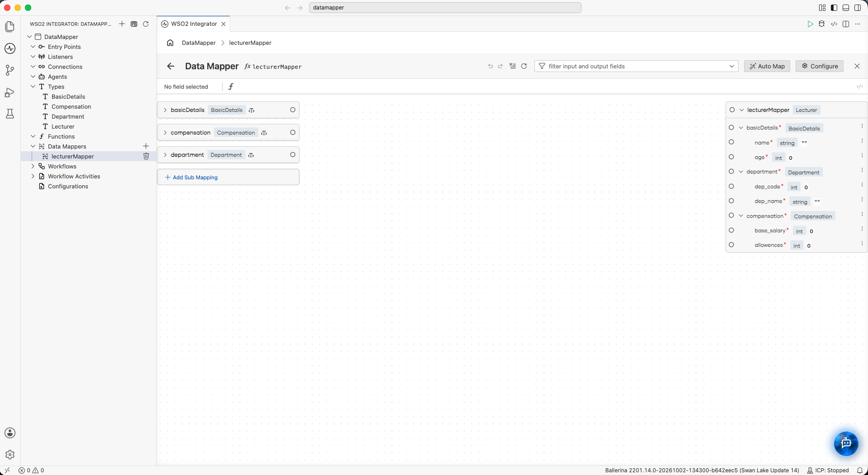Click the Auto Map button

pyautogui.click(x=767, y=66)
